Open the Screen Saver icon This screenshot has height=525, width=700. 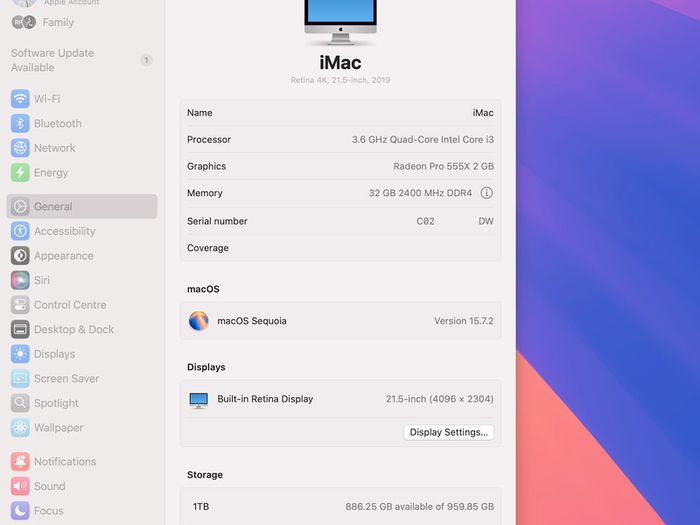20,378
